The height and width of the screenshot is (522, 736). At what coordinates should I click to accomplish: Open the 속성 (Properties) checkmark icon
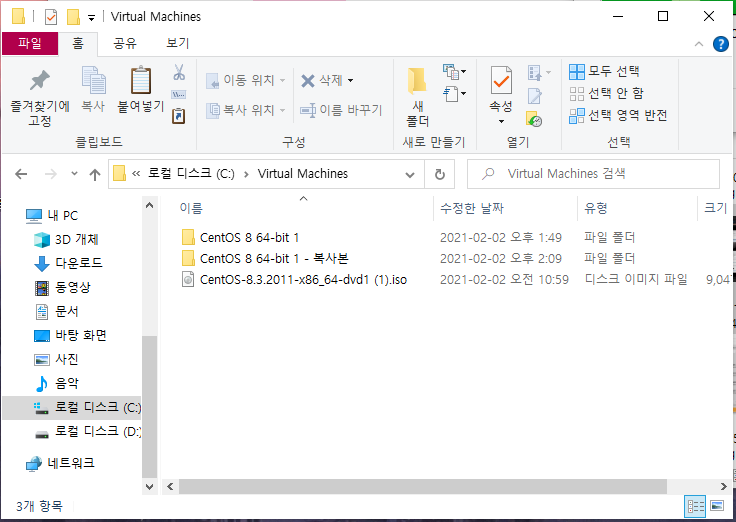click(501, 83)
